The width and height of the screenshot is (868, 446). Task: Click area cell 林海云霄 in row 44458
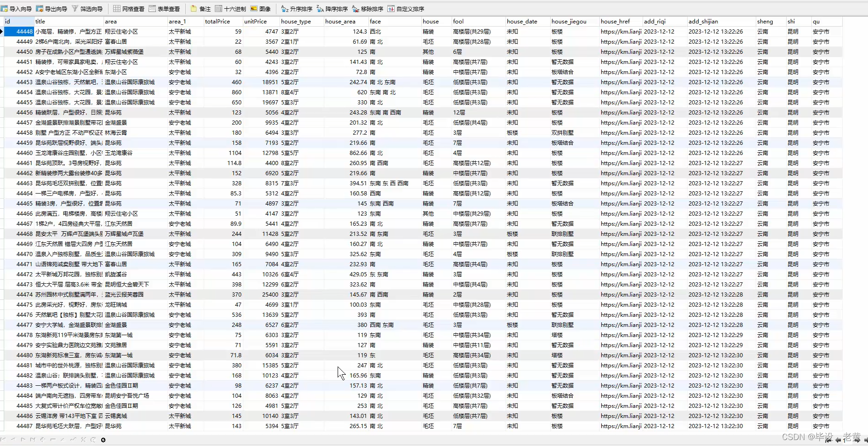pos(136,133)
